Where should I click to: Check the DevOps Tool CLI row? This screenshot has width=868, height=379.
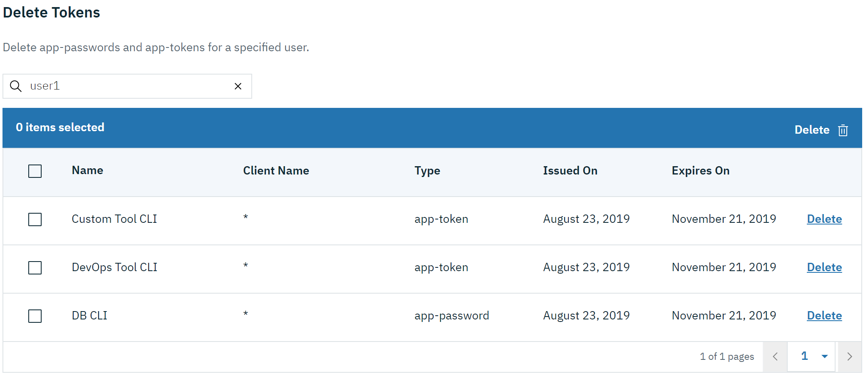click(x=35, y=268)
